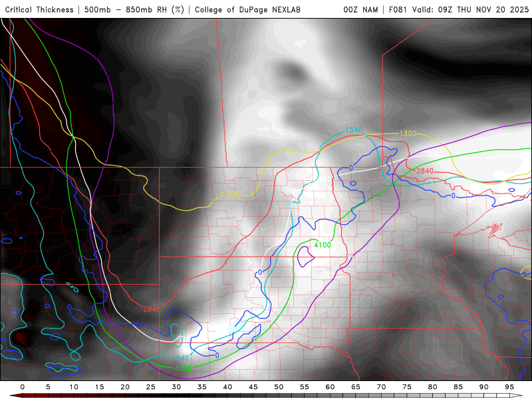Click the "60" value on the color scale

coord(330,387)
